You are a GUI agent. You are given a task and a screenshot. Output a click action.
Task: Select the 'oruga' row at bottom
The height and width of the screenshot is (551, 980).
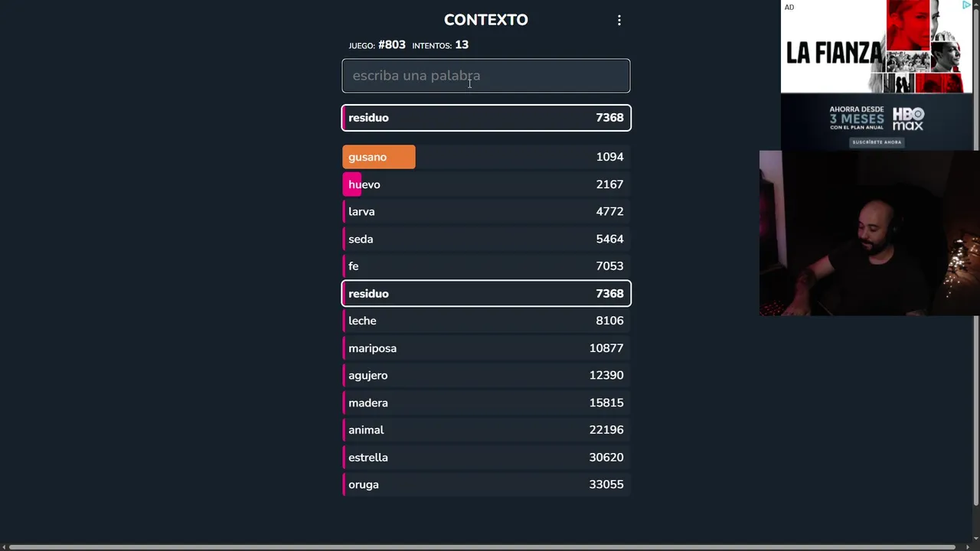tap(486, 484)
